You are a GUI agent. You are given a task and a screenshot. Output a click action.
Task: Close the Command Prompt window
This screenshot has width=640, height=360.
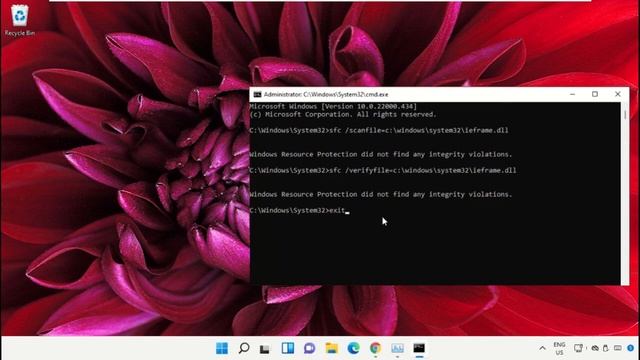[618, 94]
